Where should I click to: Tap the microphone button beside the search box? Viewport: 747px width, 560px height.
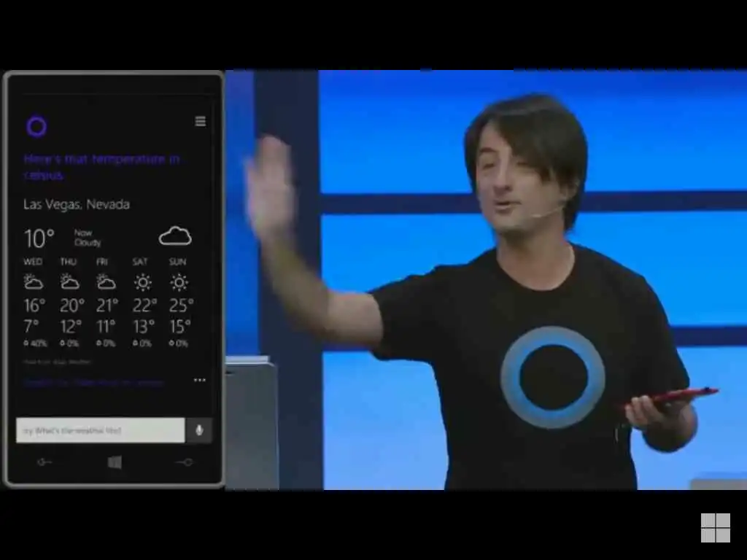pos(199,430)
